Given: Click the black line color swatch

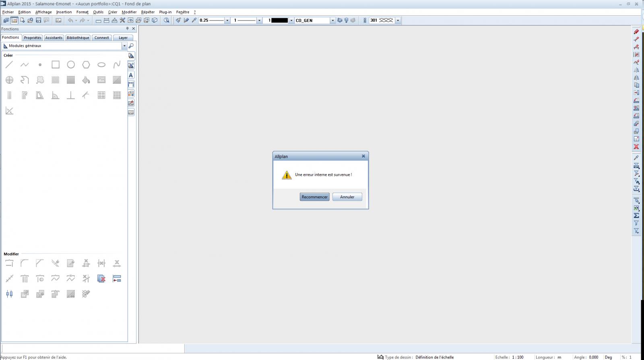Looking at the screenshot, I should click(x=280, y=20).
